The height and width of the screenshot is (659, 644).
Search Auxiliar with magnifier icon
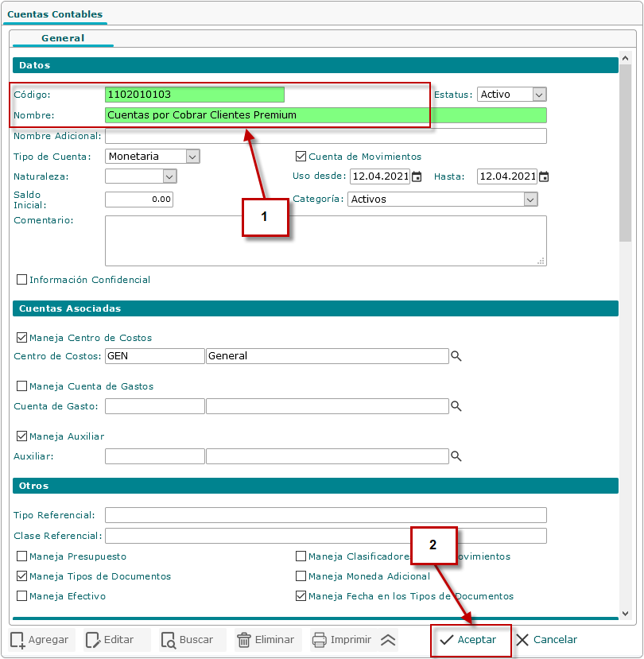(456, 456)
